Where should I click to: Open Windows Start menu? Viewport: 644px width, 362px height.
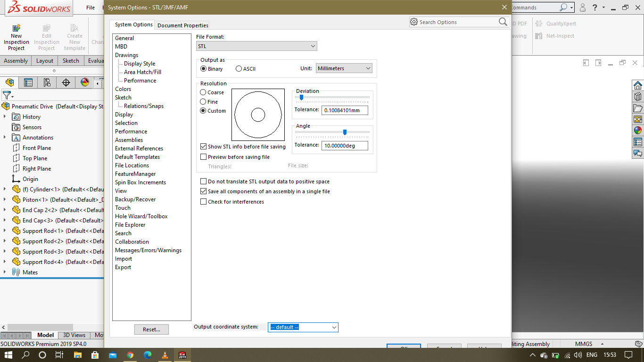pos(9,354)
